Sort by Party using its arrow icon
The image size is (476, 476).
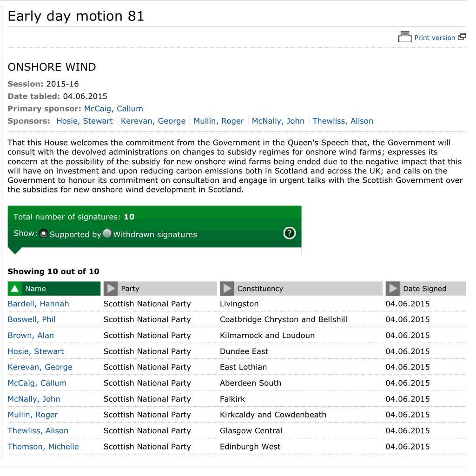click(111, 288)
